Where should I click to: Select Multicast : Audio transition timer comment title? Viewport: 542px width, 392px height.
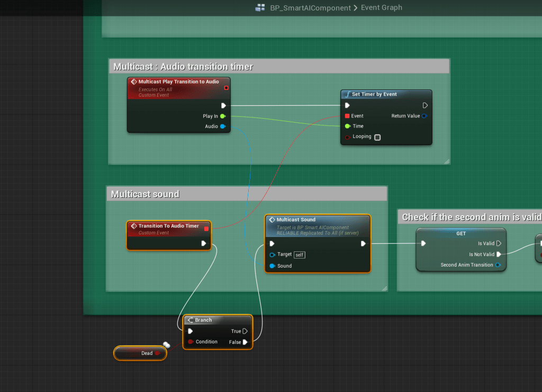coord(183,66)
